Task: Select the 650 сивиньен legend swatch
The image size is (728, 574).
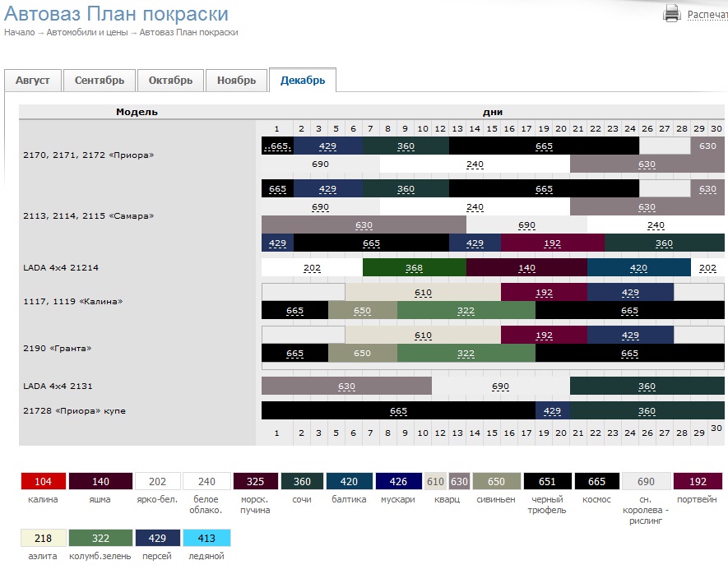Action: [x=496, y=481]
